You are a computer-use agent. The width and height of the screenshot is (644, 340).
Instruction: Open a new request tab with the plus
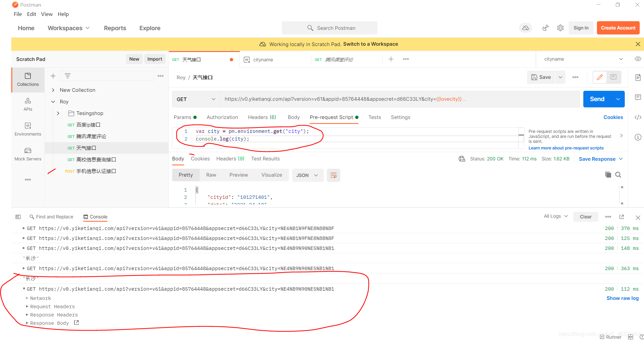(x=391, y=59)
